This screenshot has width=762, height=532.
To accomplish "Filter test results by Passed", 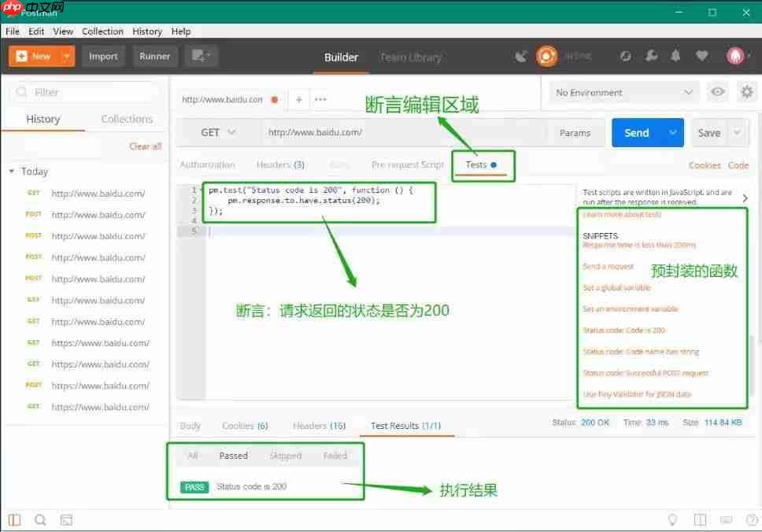I will pos(233,456).
